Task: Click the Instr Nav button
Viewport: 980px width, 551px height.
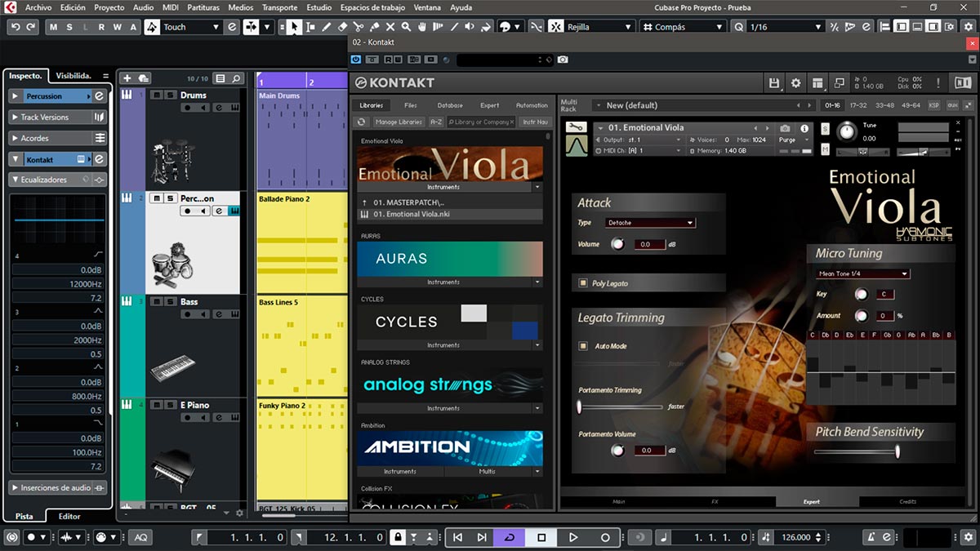Action: click(536, 122)
